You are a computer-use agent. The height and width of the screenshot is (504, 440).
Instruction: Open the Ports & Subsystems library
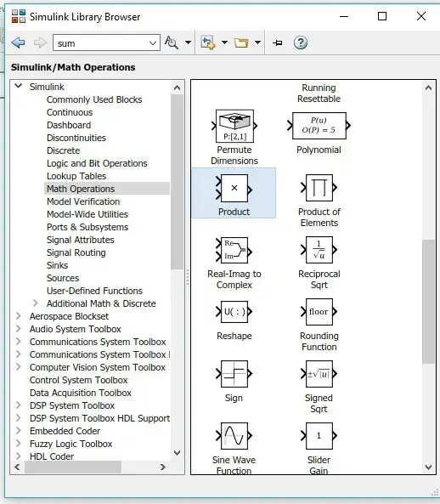point(87,227)
